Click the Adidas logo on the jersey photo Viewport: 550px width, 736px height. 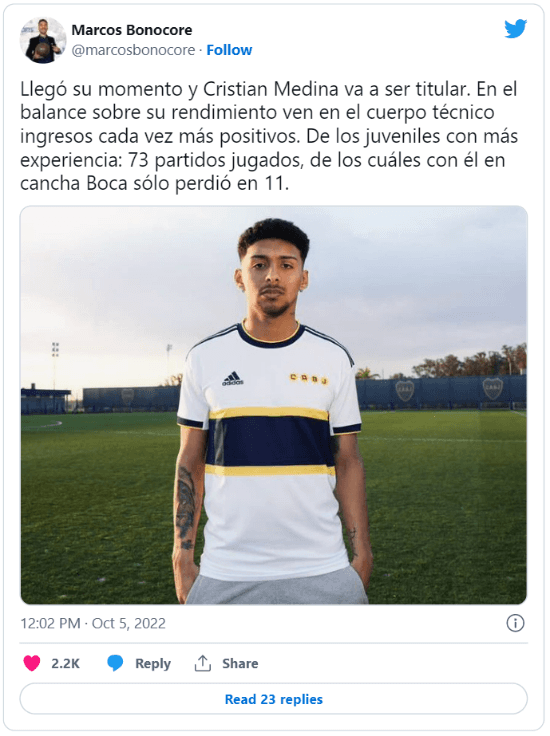(233, 378)
